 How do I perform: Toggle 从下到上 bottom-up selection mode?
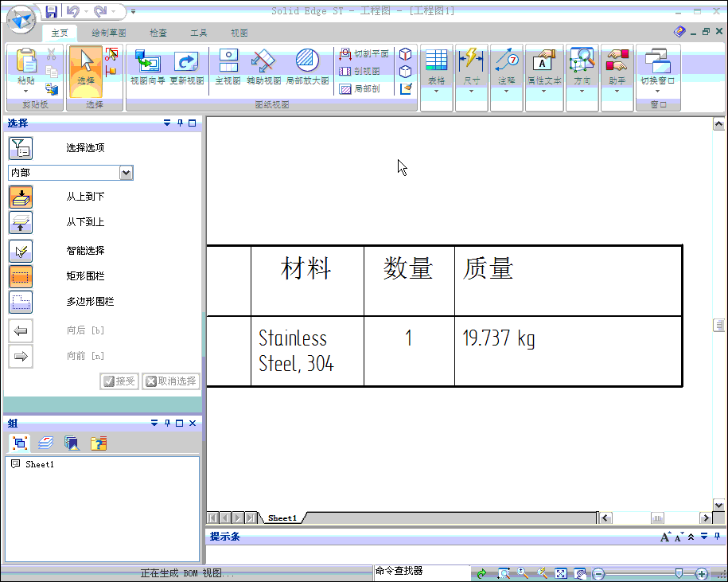coord(21,222)
